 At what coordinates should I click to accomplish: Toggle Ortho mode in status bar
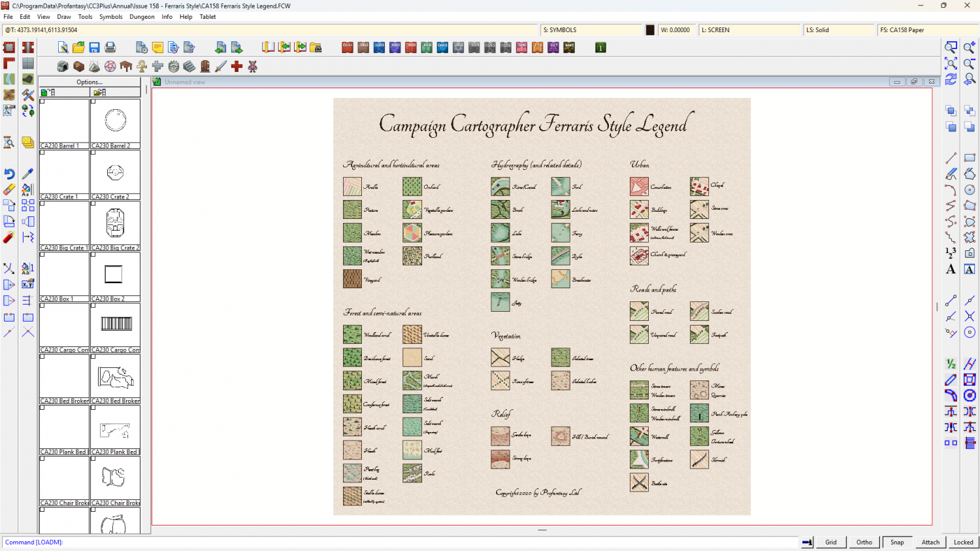(x=864, y=542)
